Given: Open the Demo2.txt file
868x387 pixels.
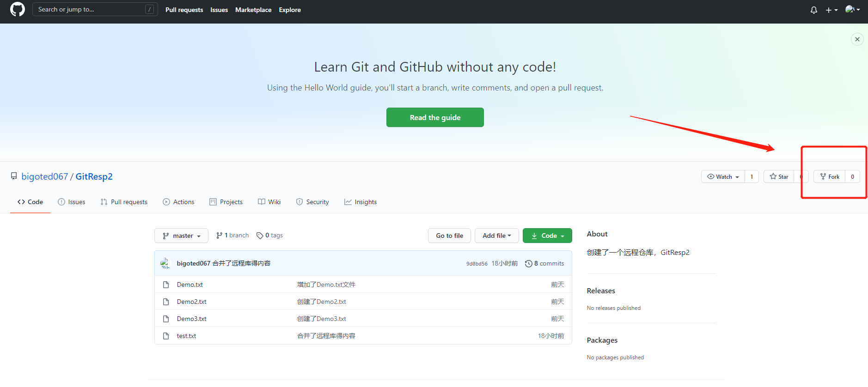Looking at the screenshot, I should point(191,302).
